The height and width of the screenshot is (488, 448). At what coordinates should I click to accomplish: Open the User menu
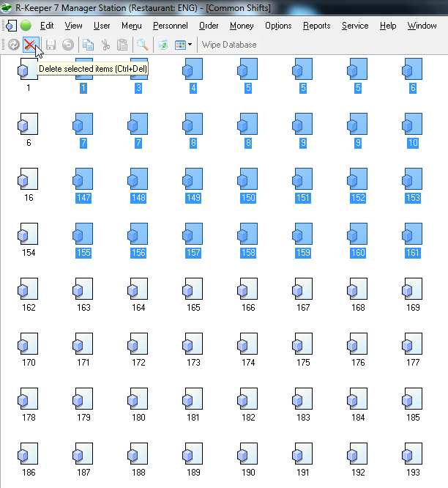pos(102,26)
